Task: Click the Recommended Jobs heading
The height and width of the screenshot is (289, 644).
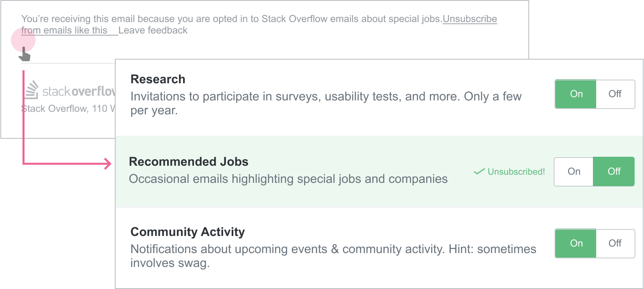Action: point(188,162)
